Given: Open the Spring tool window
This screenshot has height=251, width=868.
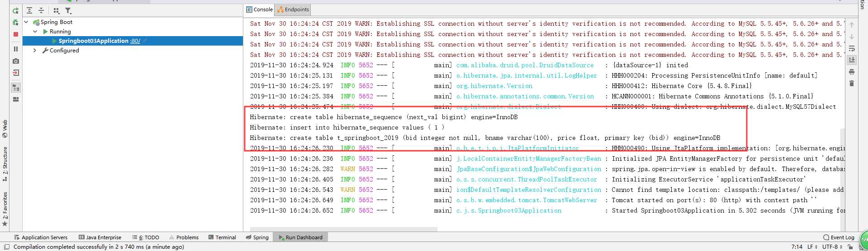Looking at the screenshot, I should pyautogui.click(x=257, y=237).
